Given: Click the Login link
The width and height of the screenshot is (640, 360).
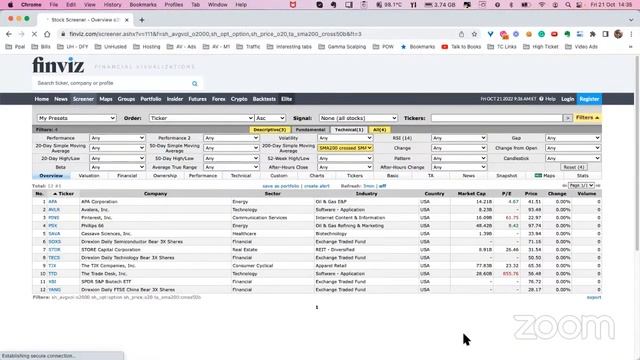Looking at the screenshot, I should coord(567,99).
